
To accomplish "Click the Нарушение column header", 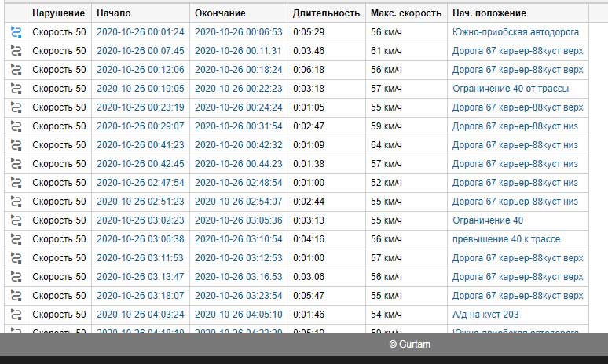I will coord(58,13).
